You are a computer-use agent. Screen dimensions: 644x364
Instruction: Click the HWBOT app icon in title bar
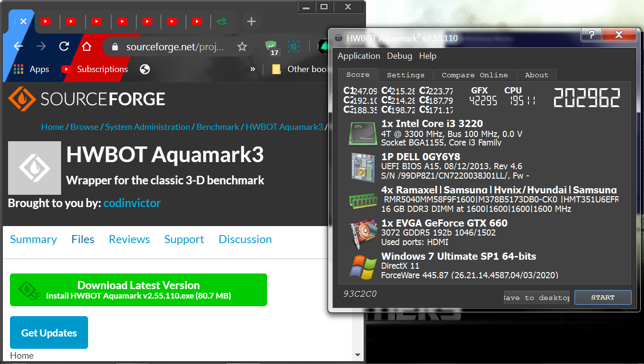pos(339,38)
